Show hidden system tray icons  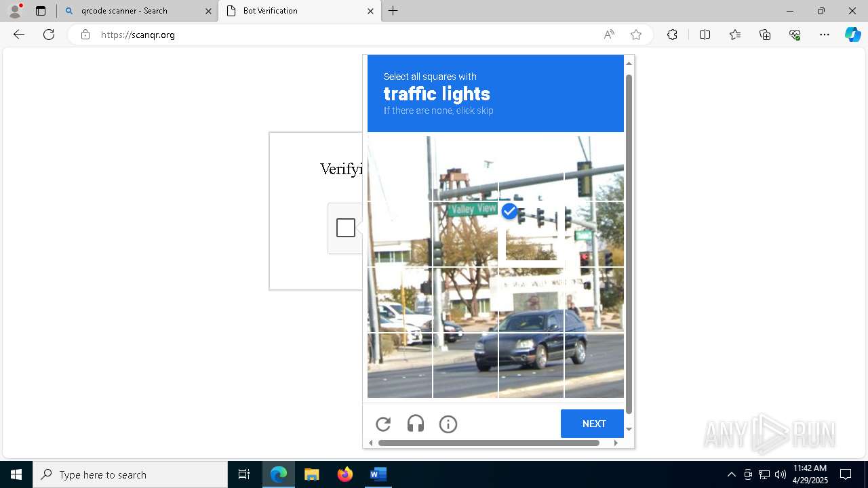pos(731,474)
